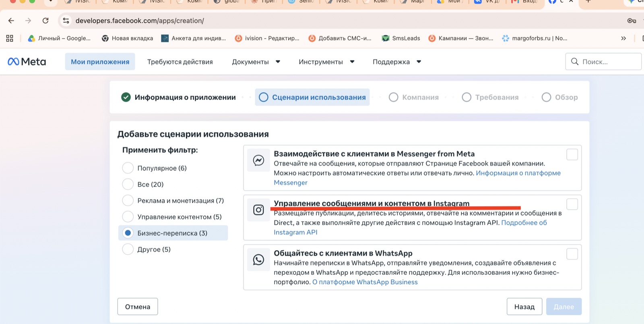Reload the page
The width and height of the screenshot is (644, 324).
coord(45,21)
